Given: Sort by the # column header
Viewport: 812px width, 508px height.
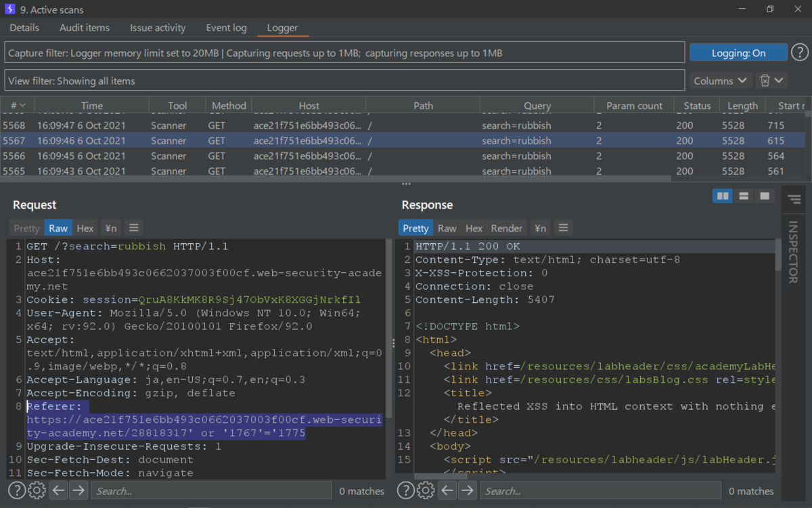Looking at the screenshot, I should click(16, 106).
